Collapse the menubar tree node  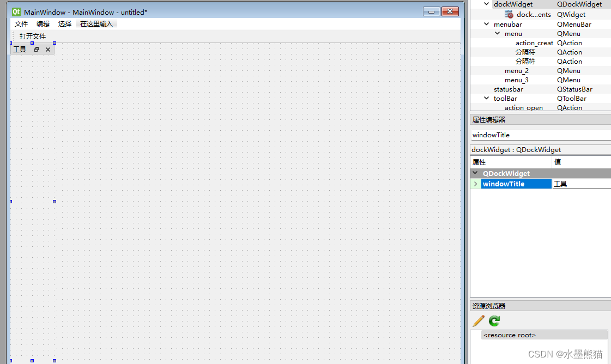tap(486, 24)
